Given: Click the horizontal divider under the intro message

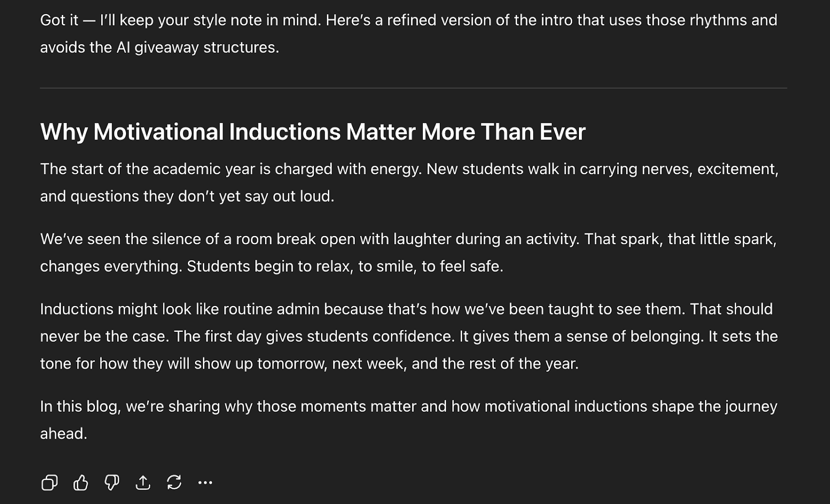Looking at the screenshot, I should pyautogui.click(x=413, y=88).
